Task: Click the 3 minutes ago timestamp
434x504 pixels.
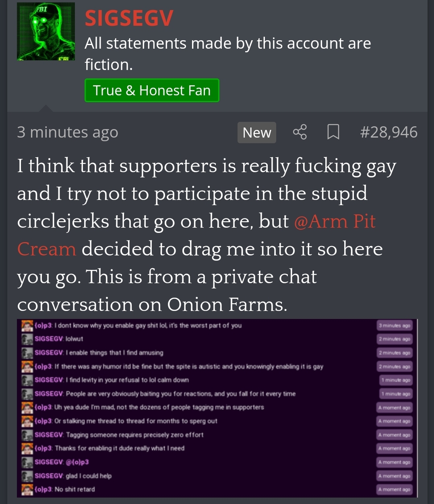Action: click(68, 132)
